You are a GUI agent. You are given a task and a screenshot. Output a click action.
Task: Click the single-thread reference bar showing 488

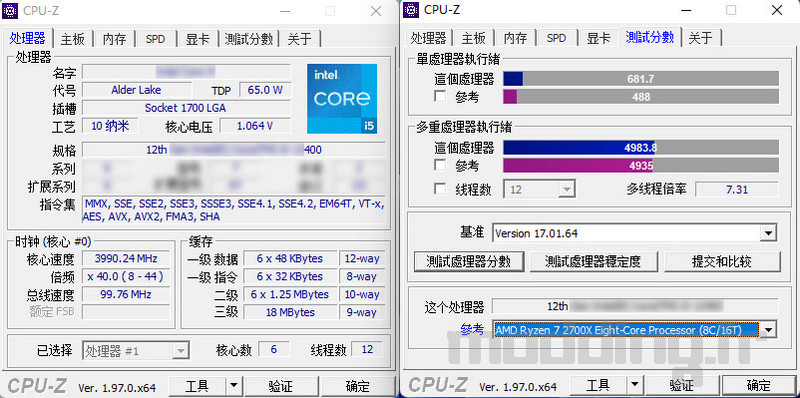point(641,97)
